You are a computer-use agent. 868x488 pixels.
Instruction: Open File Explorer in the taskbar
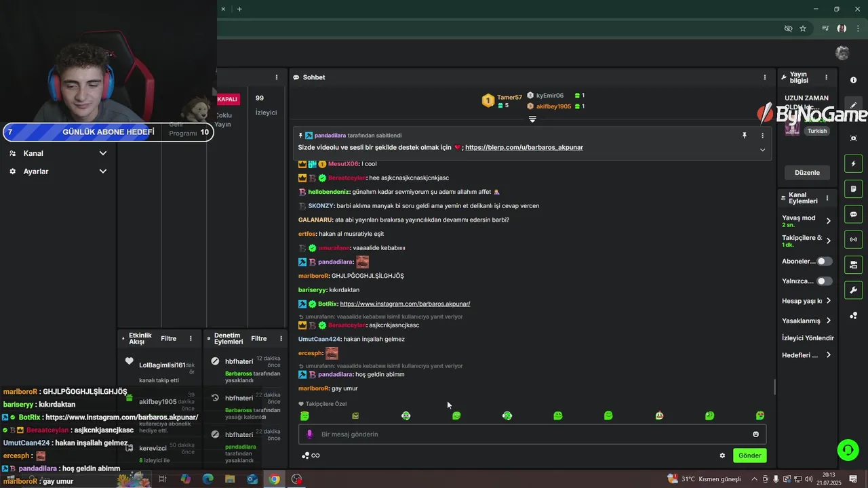(230, 479)
